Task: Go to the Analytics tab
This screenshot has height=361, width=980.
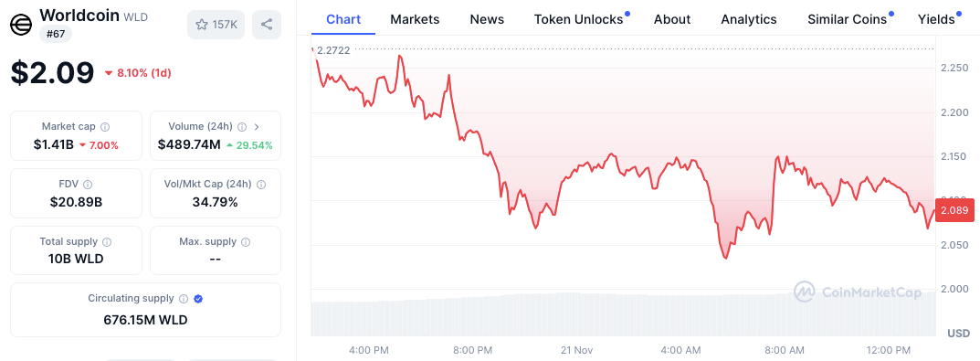Action: coord(749,19)
